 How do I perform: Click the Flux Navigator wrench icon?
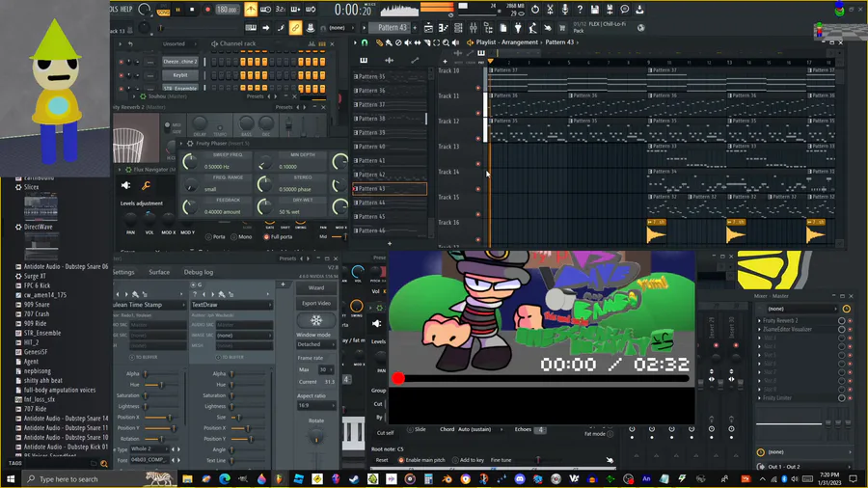click(146, 186)
